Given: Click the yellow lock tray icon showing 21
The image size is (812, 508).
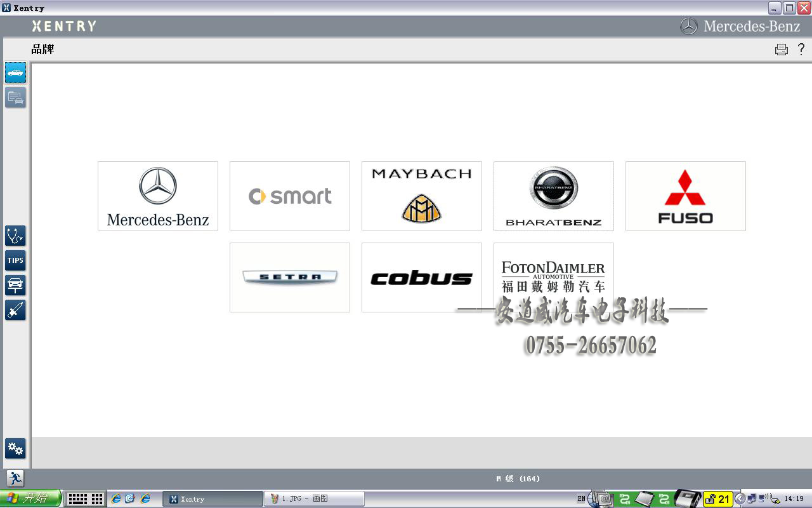Looking at the screenshot, I should coord(717,499).
